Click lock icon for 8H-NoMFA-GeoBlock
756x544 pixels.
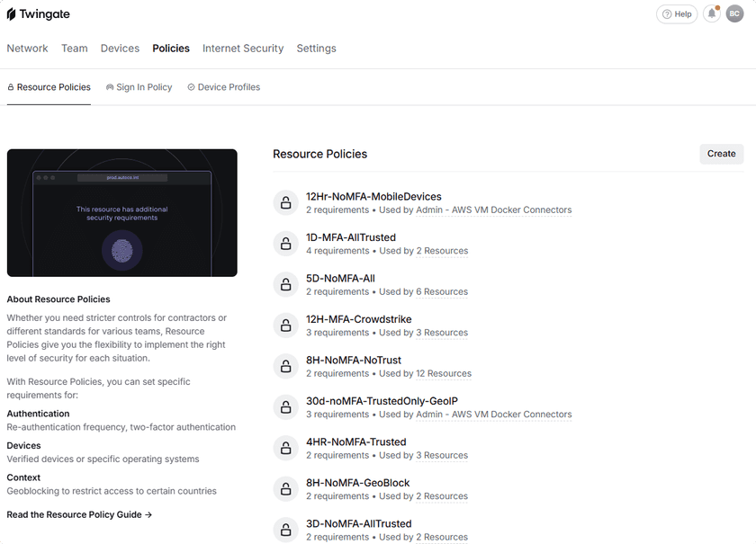tap(286, 489)
